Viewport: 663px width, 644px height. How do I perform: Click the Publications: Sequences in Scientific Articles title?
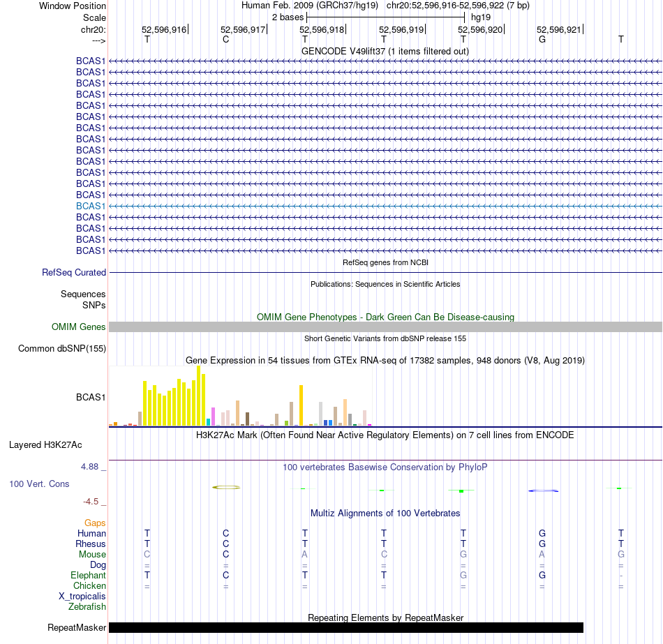click(385, 284)
